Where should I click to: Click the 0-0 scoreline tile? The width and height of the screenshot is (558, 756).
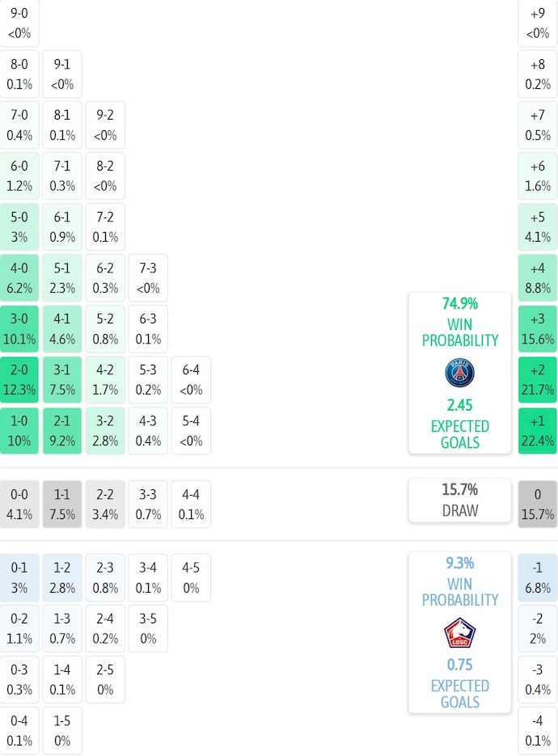coord(19,505)
